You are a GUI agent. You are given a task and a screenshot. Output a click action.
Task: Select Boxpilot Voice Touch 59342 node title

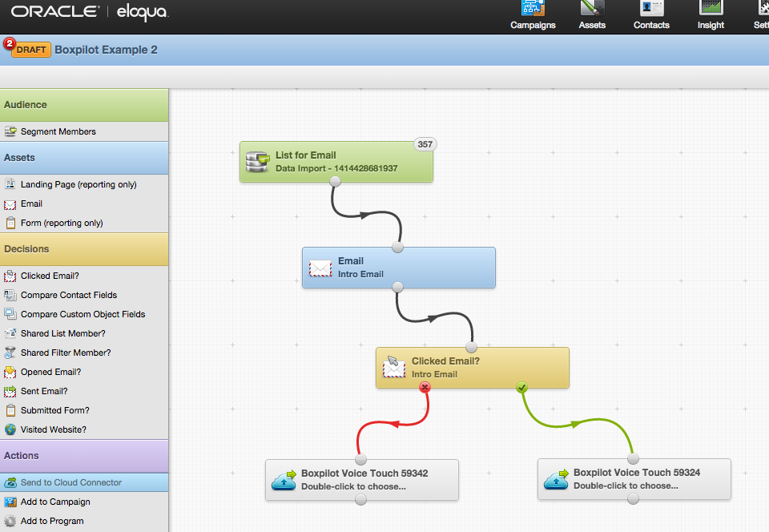click(x=364, y=474)
